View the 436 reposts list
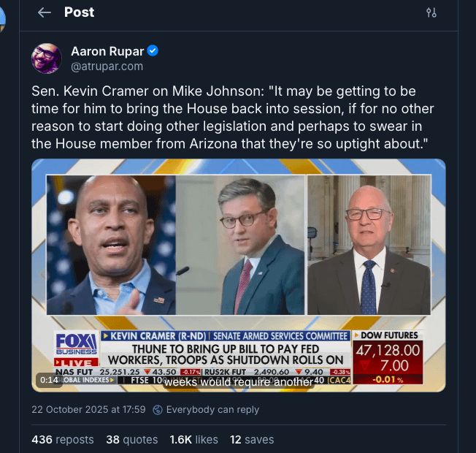This screenshot has height=453, width=476. [x=63, y=439]
